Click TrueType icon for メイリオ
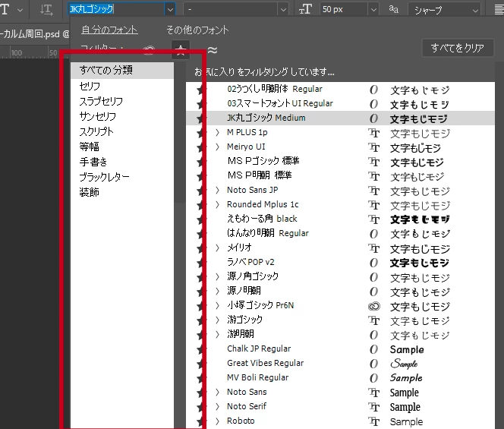This screenshot has height=429, width=504. (373, 248)
